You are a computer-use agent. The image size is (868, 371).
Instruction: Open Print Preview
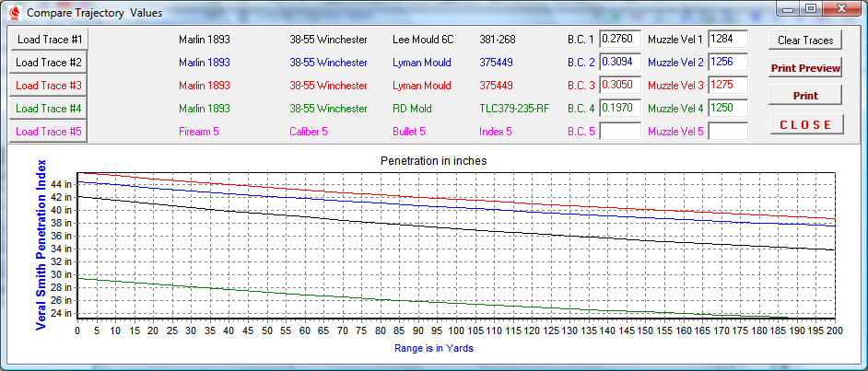804,68
